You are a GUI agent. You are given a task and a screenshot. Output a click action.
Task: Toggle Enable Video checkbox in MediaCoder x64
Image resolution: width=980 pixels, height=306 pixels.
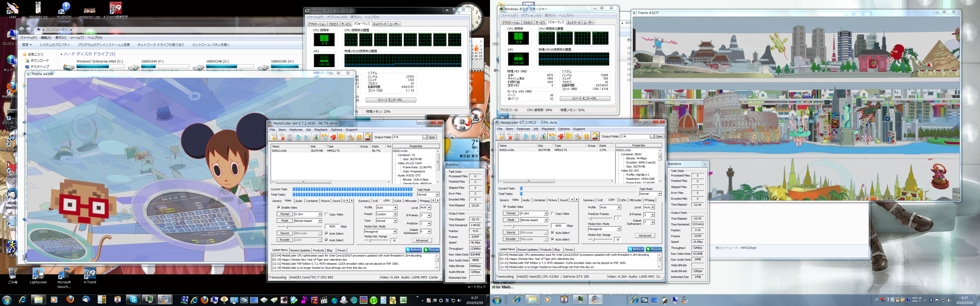279,208
